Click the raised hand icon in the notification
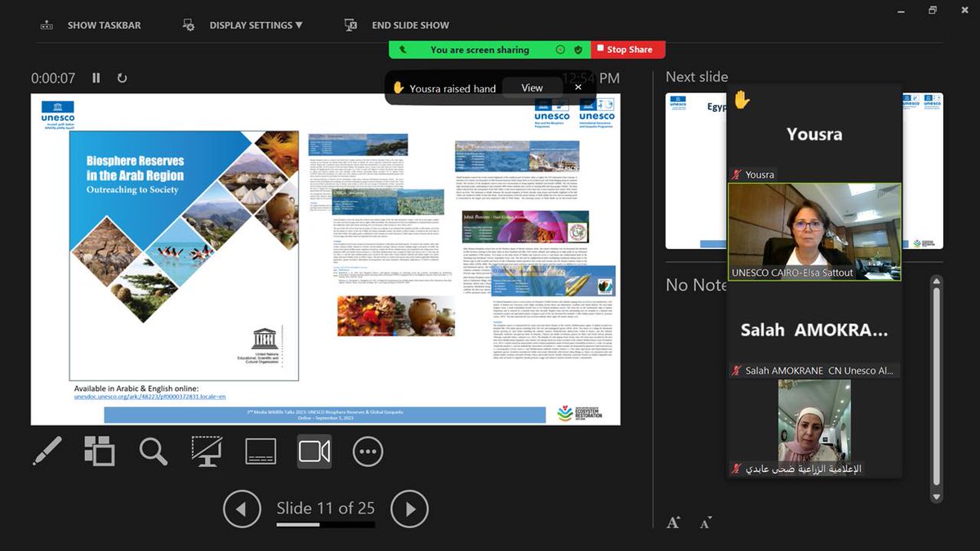This screenshot has height=551, width=980. click(399, 87)
